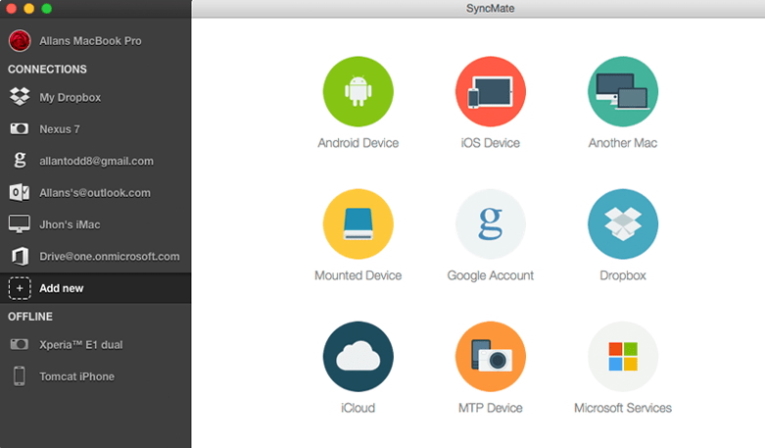Pick the Another Mac connection icon
This screenshot has width=765, height=448.
(x=623, y=91)
